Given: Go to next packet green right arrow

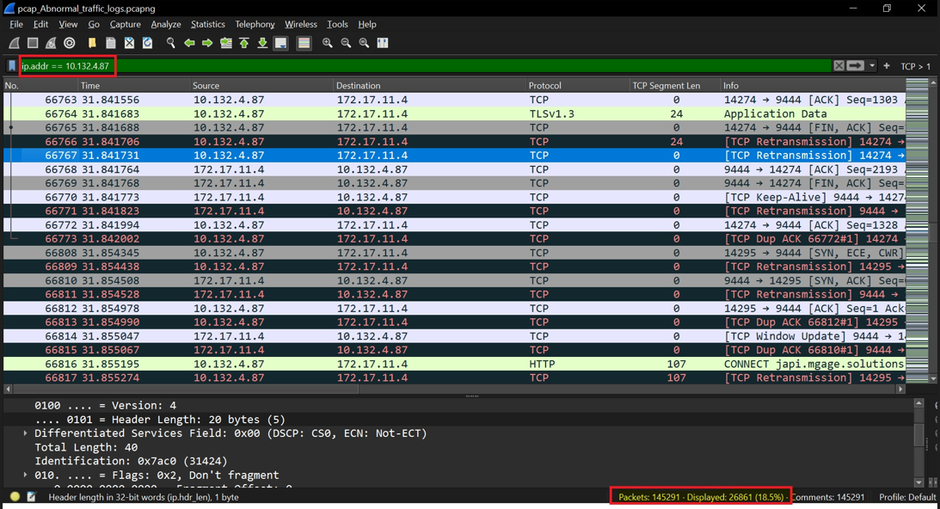Looking at the screenshot, I should click(x=207, y=43).
